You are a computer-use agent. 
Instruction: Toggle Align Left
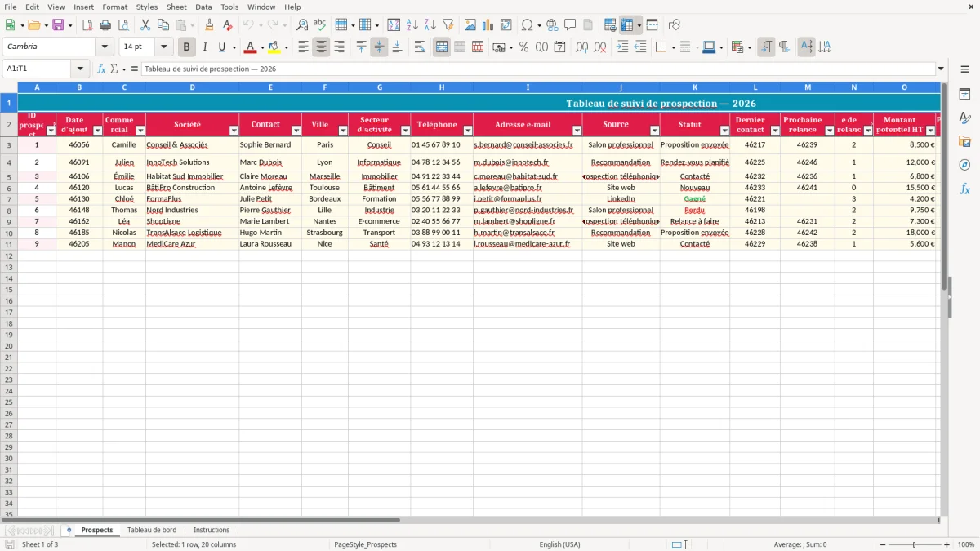tap(304, 47)
